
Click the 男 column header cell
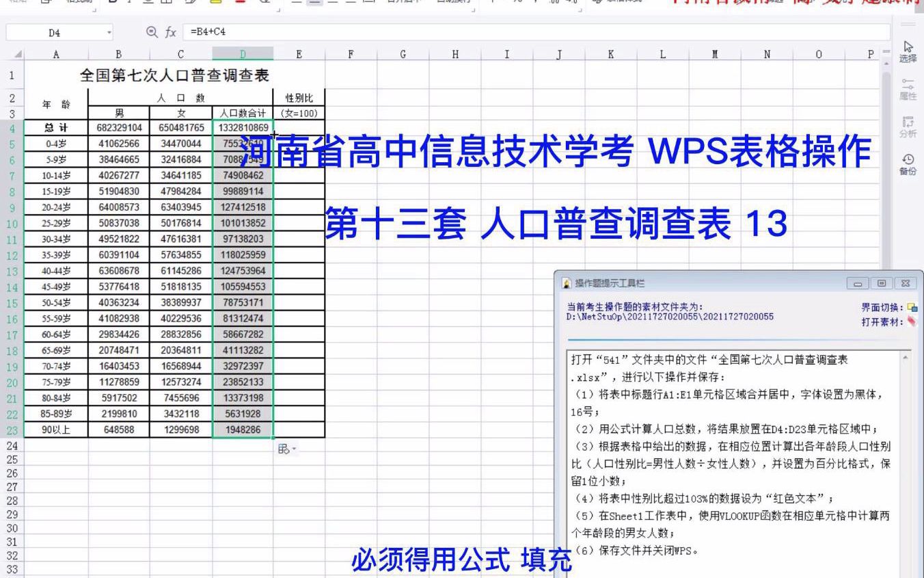(119, 113)
